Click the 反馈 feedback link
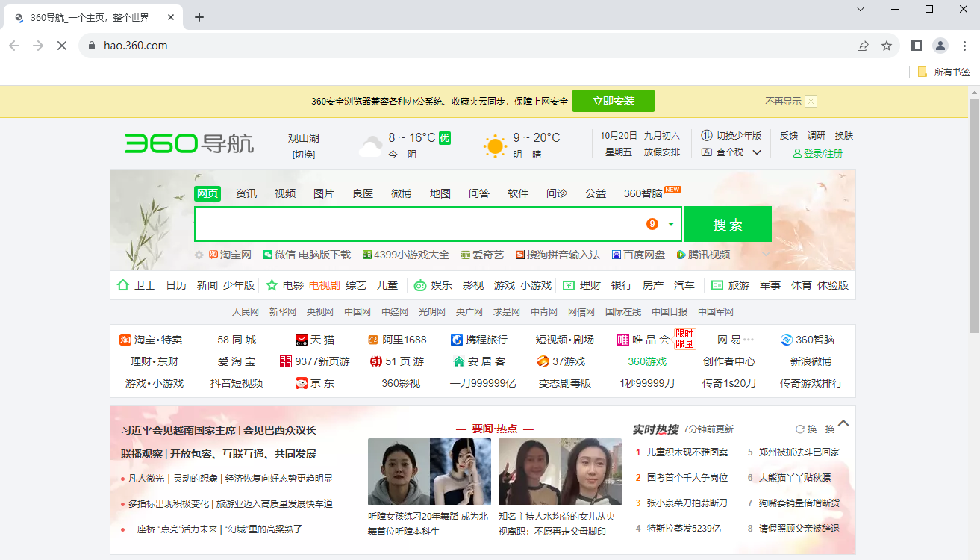The width and height of the screenshot is (980, 560). pos(789,136)
